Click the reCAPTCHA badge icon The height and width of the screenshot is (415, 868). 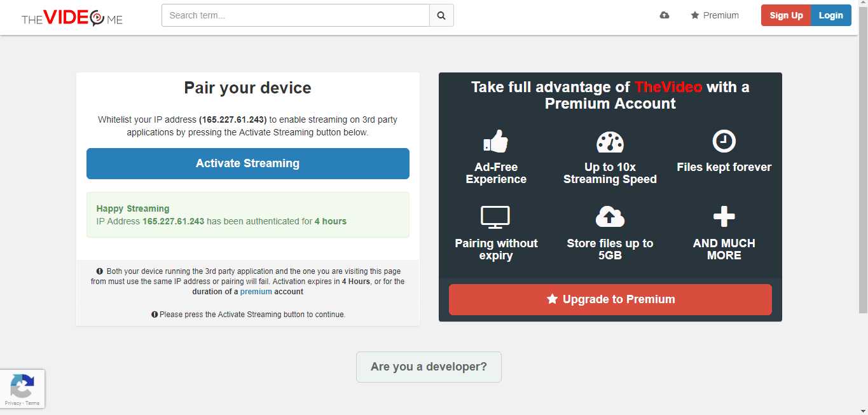22,386
